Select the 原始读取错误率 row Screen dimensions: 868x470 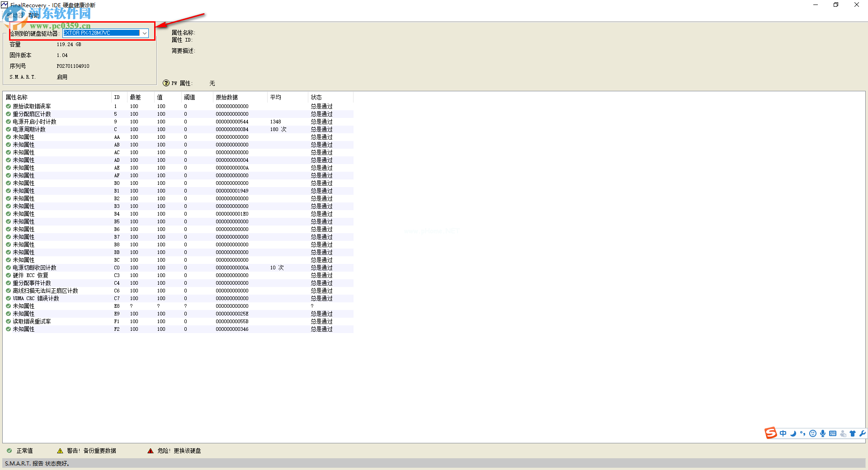pos(178,107)
